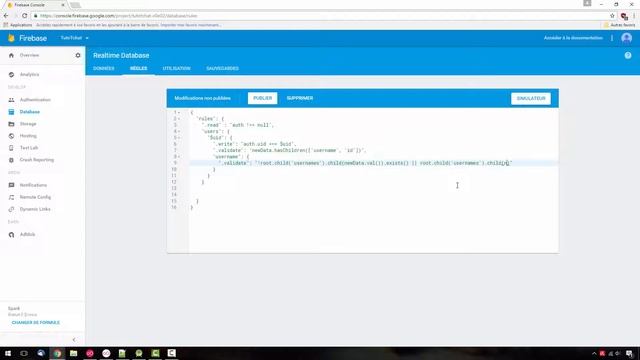Click the browser address bar
The height and width of the screenshot is (360, 640).
tap(320, 16)
